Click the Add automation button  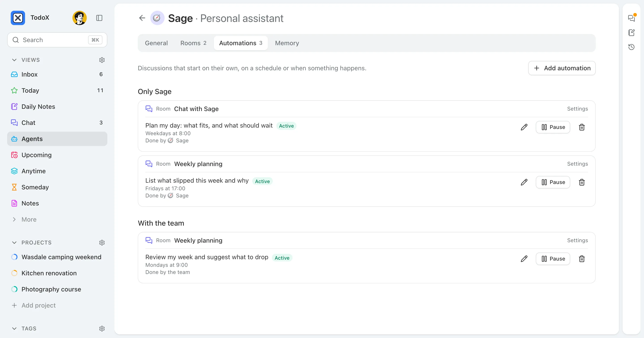(x=562, y=68)
